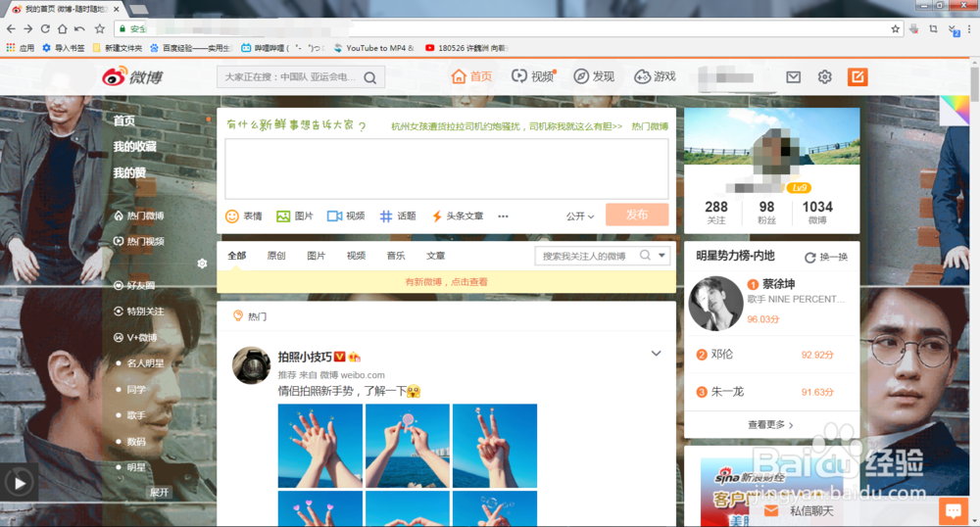Image resolution: width=980 pixels, height=527 pixels.
Task: Open 拍照小技巧 profile avatar
Action: coord(251,365)
